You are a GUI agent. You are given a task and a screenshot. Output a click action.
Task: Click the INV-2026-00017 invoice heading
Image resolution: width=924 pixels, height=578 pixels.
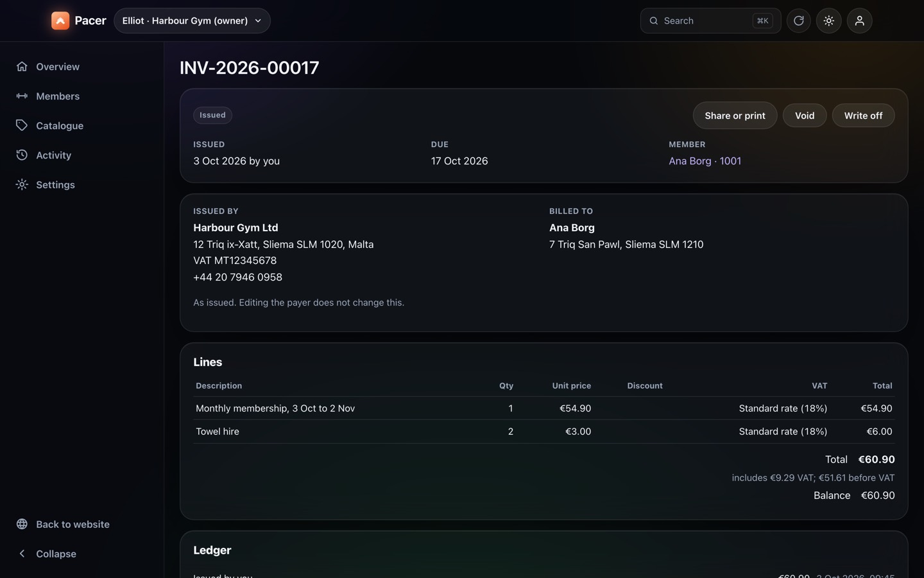[249, 67]
